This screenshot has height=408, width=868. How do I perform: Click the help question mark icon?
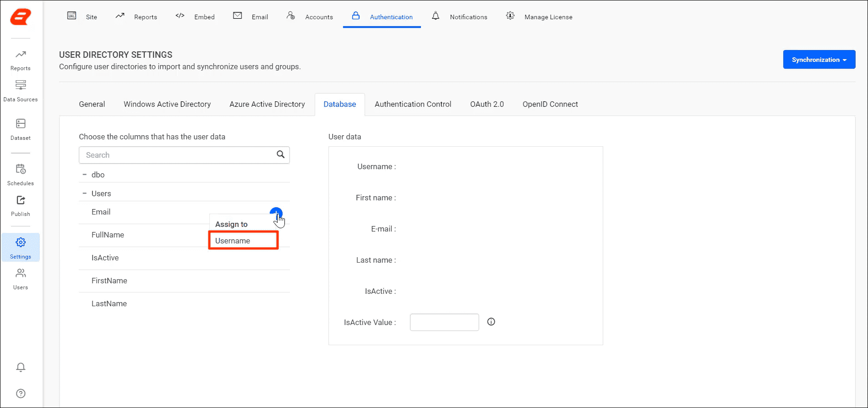(21, 393)
